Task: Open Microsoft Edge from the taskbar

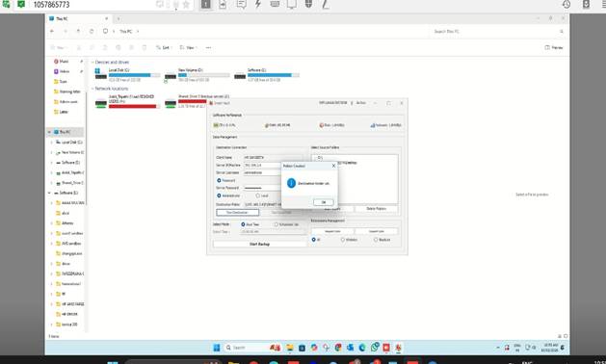Action: 362,348
